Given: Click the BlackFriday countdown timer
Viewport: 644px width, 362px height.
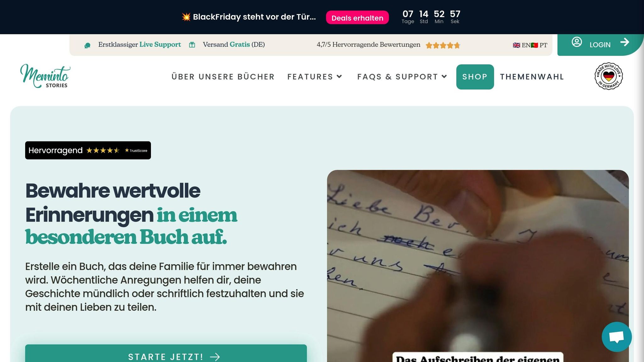Looking at the screenshot, I should (431, 17).
